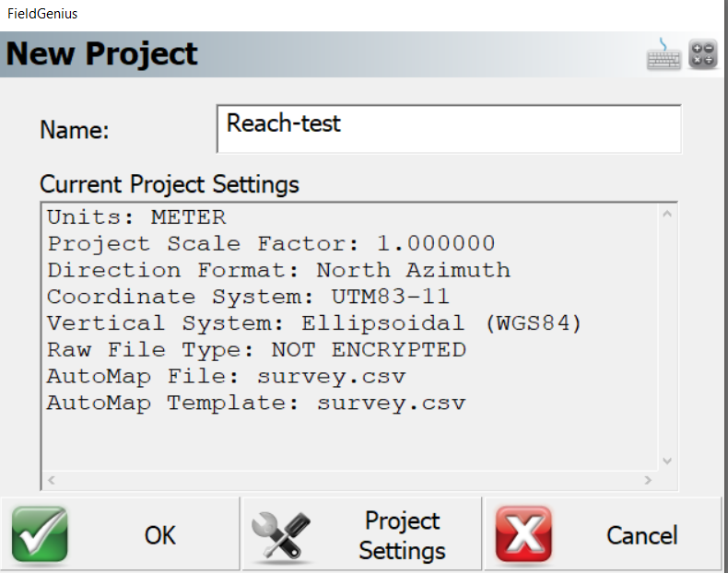Select the Direction Format: North Azimuth line
Viewport: 728px width, 573px height.
click(278, 270)
